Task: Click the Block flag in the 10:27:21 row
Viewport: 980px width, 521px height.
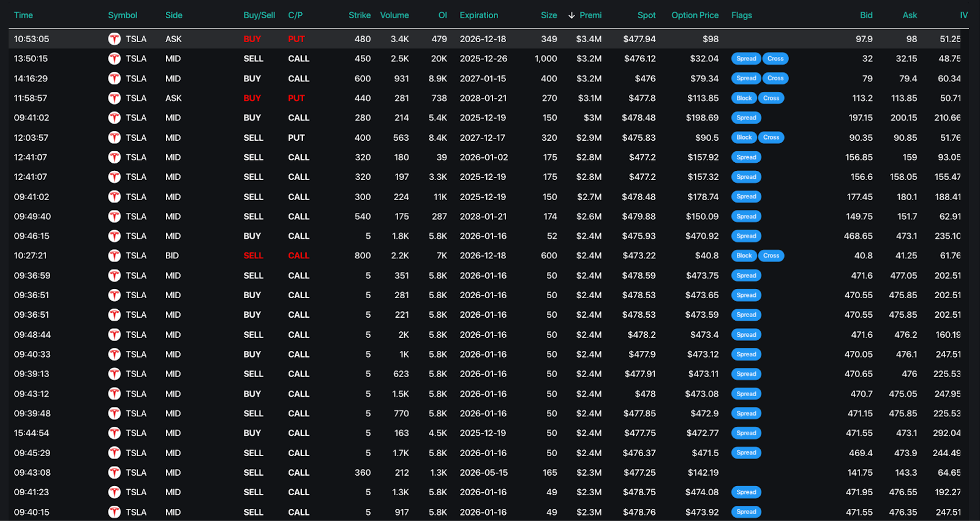Action: (x=744, y=256)
